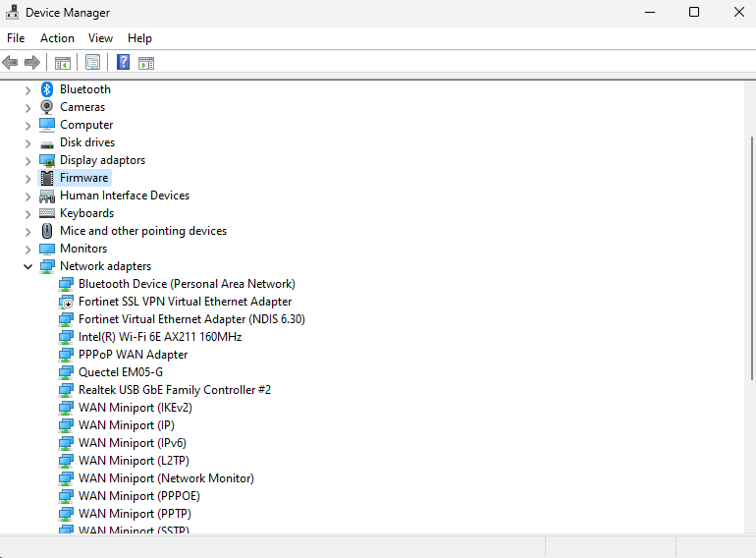Select the Intel(R) Wi-Fi 6E AX211 160MHz label
Screen dimensions: 756x558
click(160, 337)
